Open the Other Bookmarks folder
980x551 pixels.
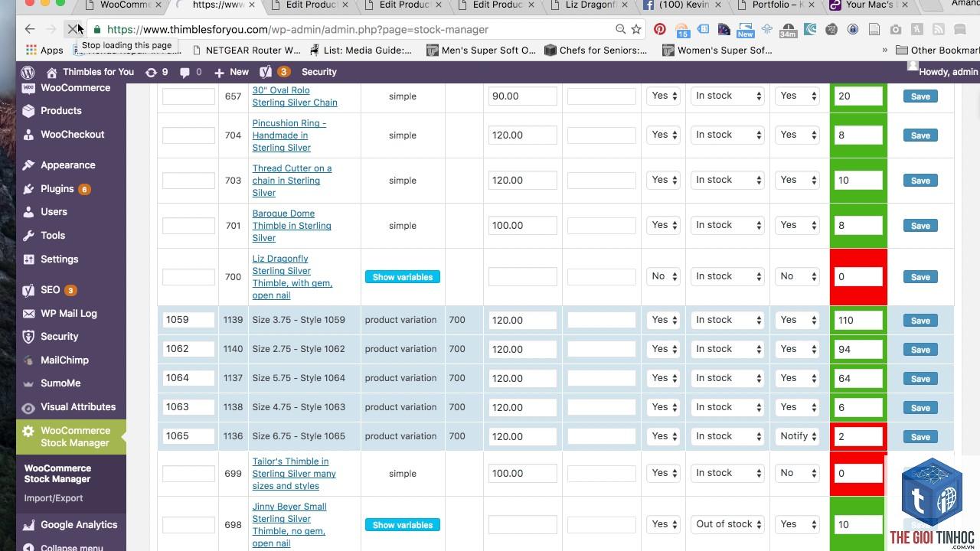coord(937,51)
